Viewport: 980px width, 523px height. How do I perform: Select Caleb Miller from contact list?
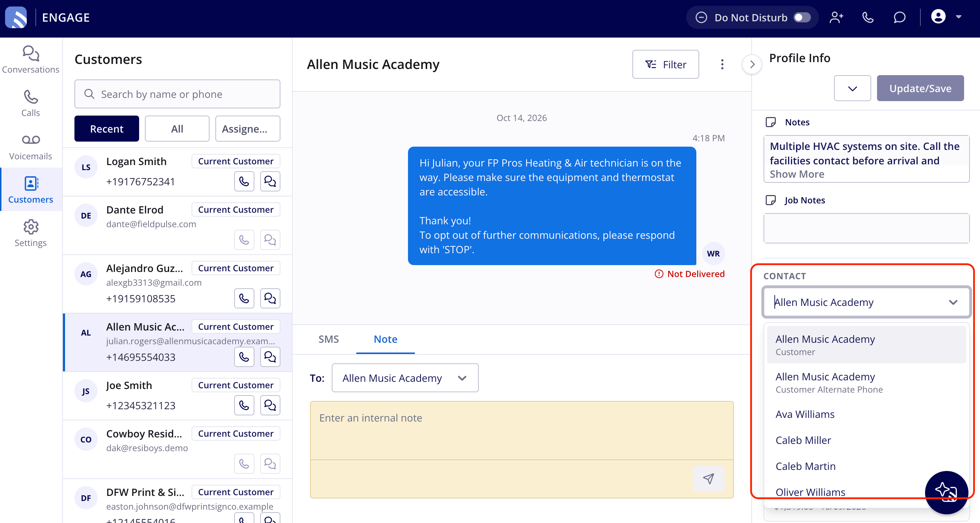coord(866,440)
